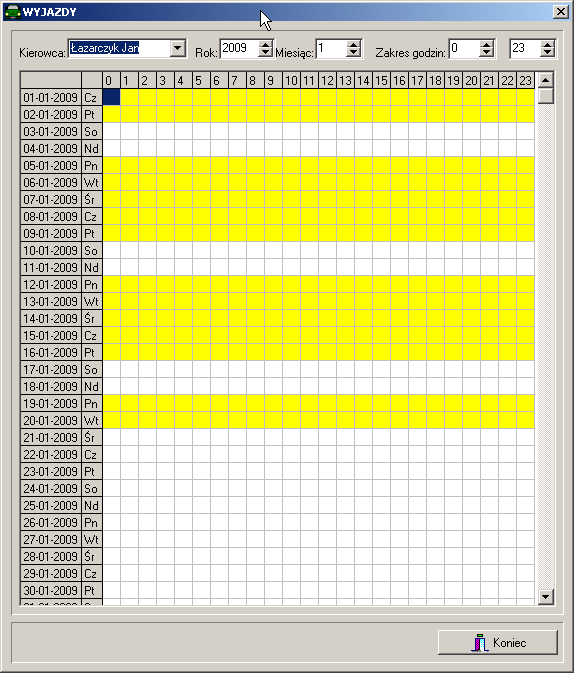574x673 pixels.
Task: Click the Koniec button
Action: (x=498, y=642)
